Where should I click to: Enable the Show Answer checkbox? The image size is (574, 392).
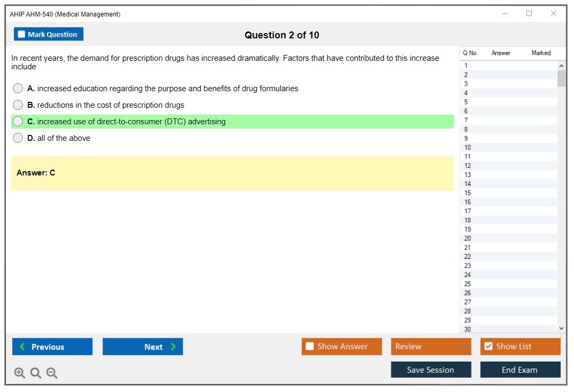click(310, 347)
